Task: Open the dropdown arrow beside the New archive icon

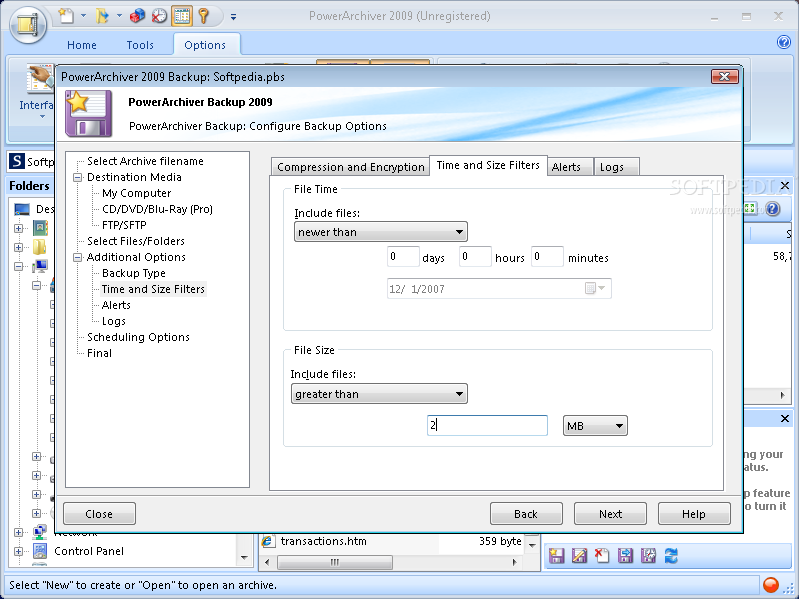Action: coord(83,16)
